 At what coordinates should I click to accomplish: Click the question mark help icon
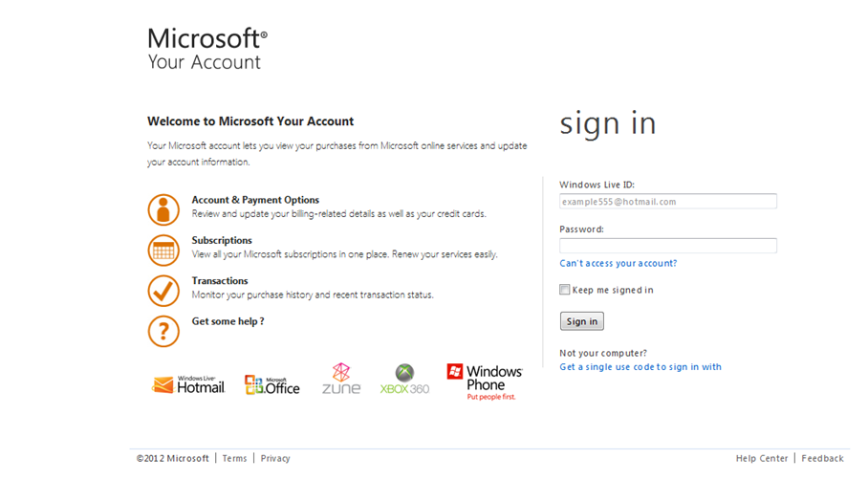pyautogui.click(x=163, y=331)
